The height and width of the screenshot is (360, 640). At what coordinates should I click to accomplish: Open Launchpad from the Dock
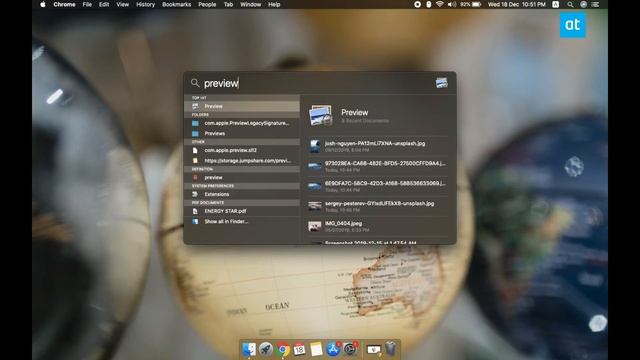[x=266, y=349]
